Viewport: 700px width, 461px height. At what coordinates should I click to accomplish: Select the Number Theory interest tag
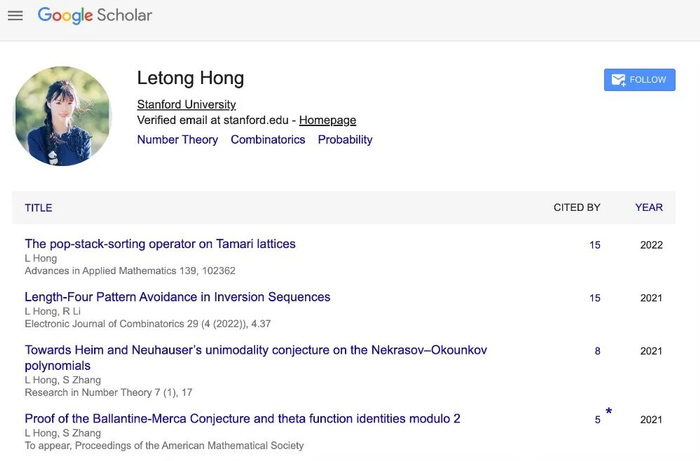click(177, 140)
